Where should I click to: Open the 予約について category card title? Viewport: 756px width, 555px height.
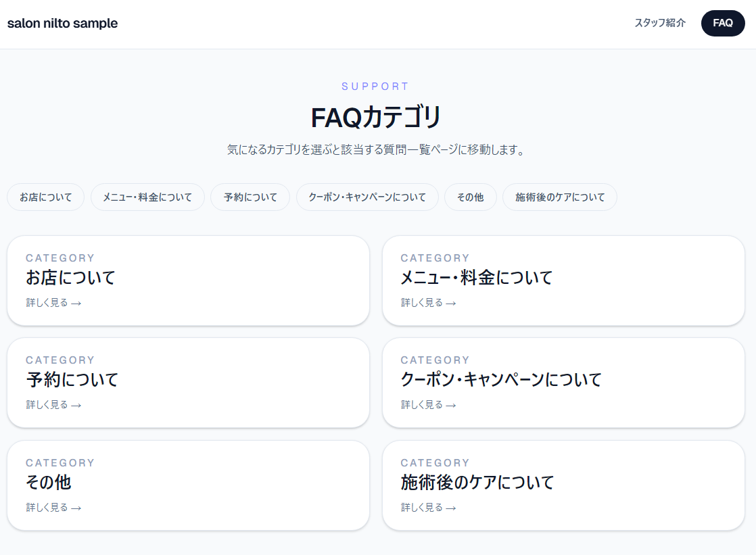[72, 379]
